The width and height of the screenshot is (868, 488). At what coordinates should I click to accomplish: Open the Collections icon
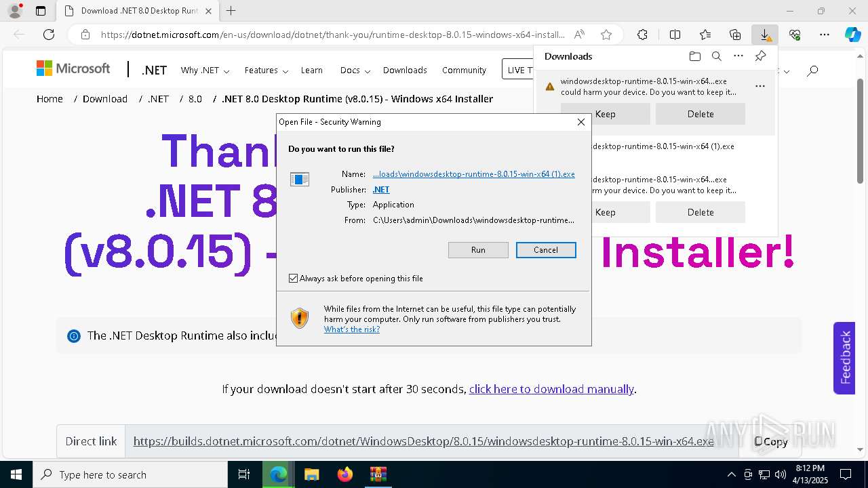point(735,35)
